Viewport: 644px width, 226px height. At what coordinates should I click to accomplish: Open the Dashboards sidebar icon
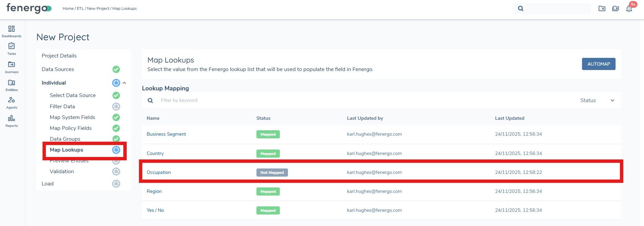click(12, 31)
